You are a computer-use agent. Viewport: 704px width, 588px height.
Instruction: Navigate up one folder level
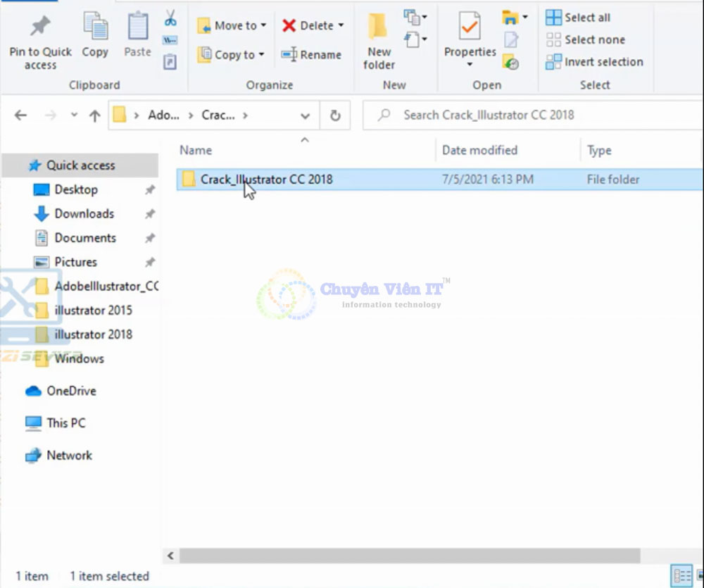(94, 116)
